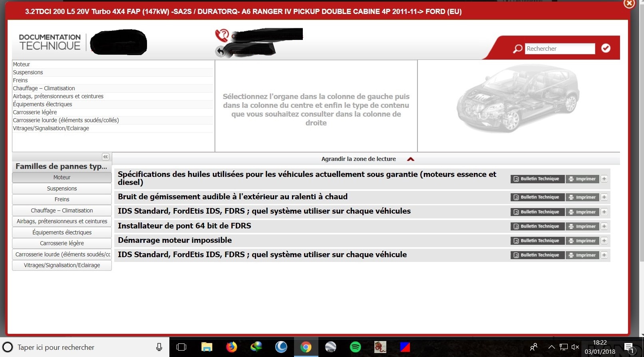Open Airbags button under Familles de pannes
644x357 pixels.
click(62, 221)
